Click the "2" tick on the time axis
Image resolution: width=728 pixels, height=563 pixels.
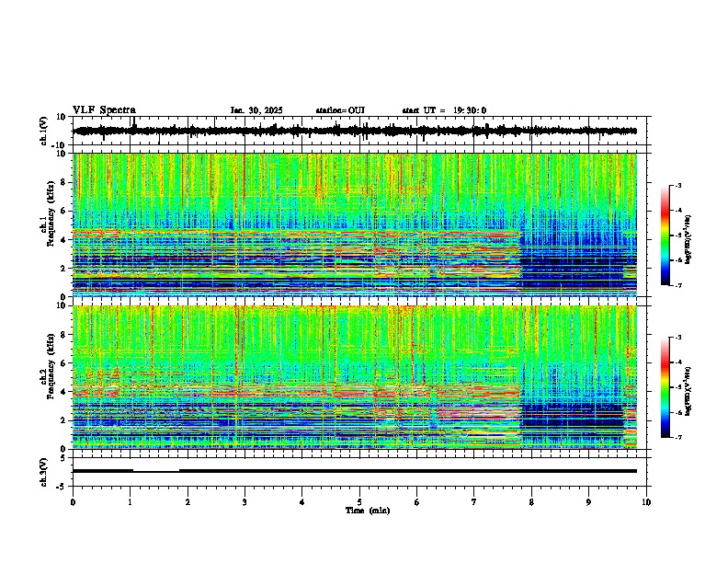(188, 502)
